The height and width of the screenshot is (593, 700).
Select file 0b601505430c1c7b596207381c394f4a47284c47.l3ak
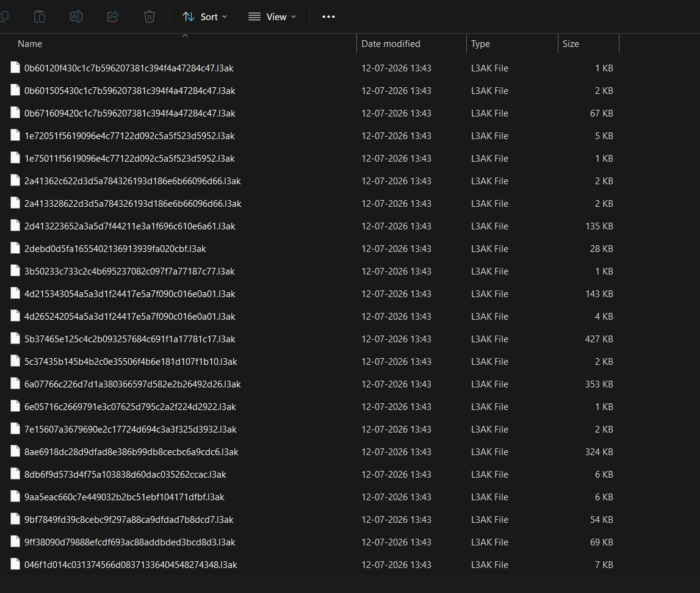[130, 90]
